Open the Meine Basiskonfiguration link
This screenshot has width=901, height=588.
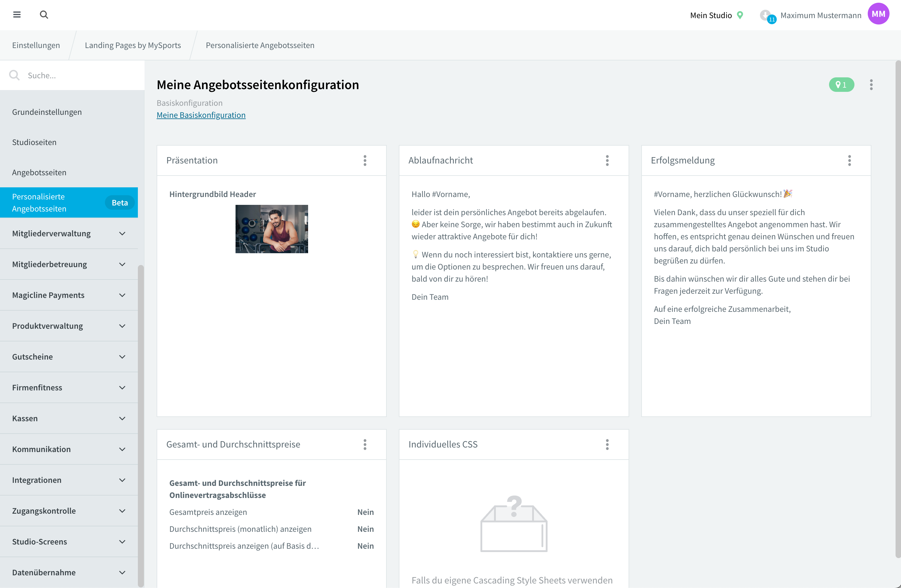click(x=201, y=115)
